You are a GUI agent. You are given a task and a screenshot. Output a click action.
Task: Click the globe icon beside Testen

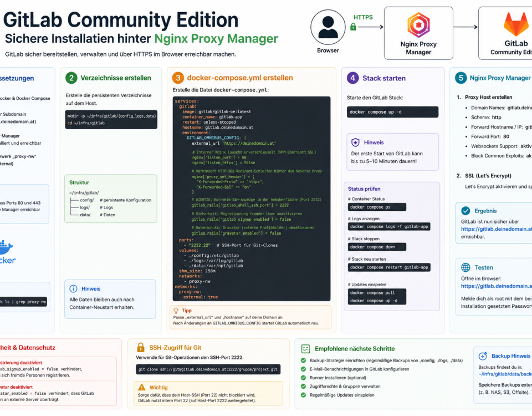(465, 267)
